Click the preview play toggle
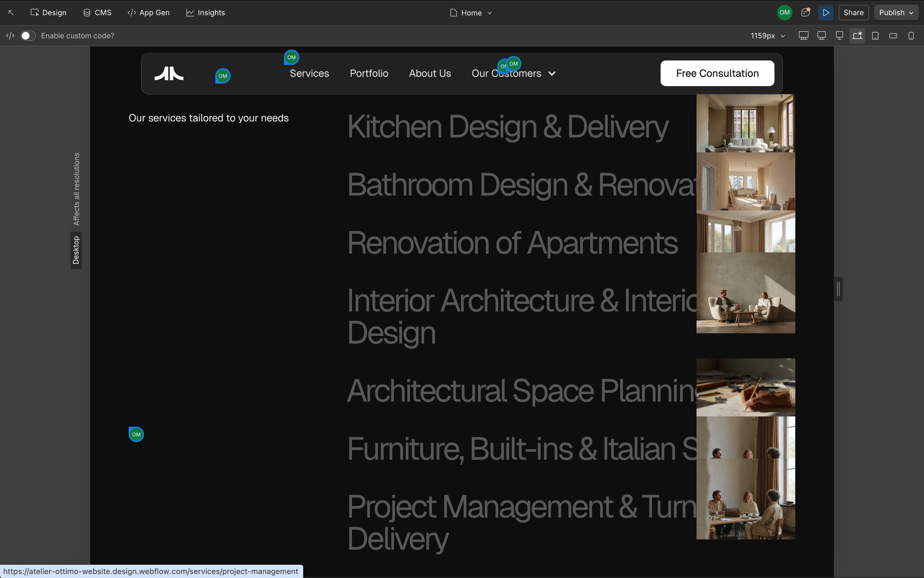 tap(825, 12)
